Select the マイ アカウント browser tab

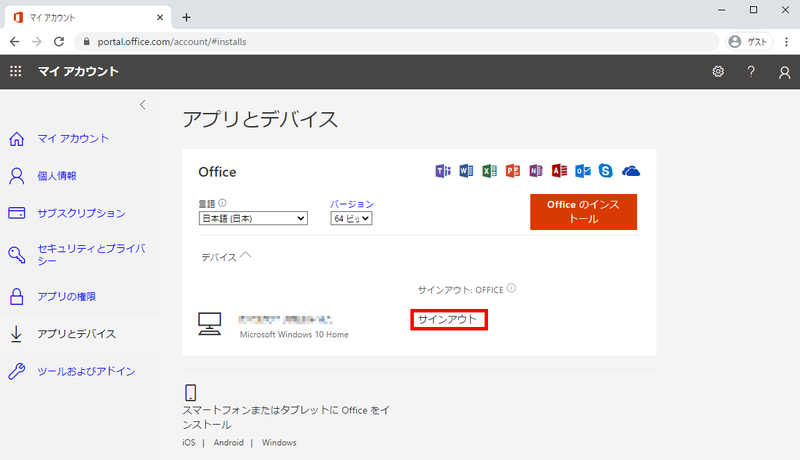[88, 17]
